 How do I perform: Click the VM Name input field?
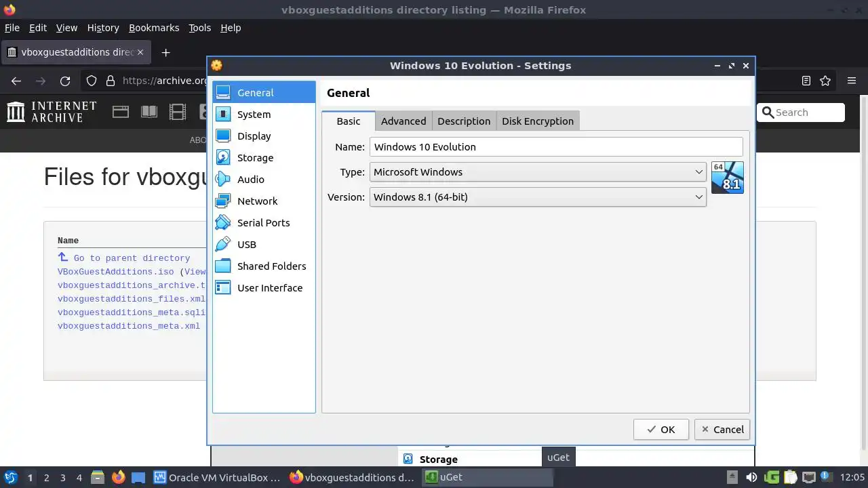(x=556, y=147)
